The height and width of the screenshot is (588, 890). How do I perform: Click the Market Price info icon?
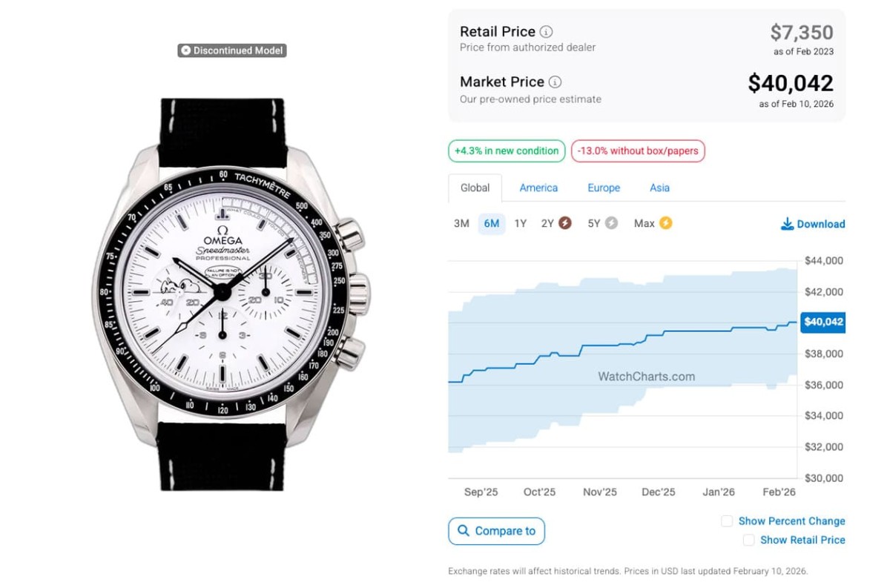click(x=555, y=82)
